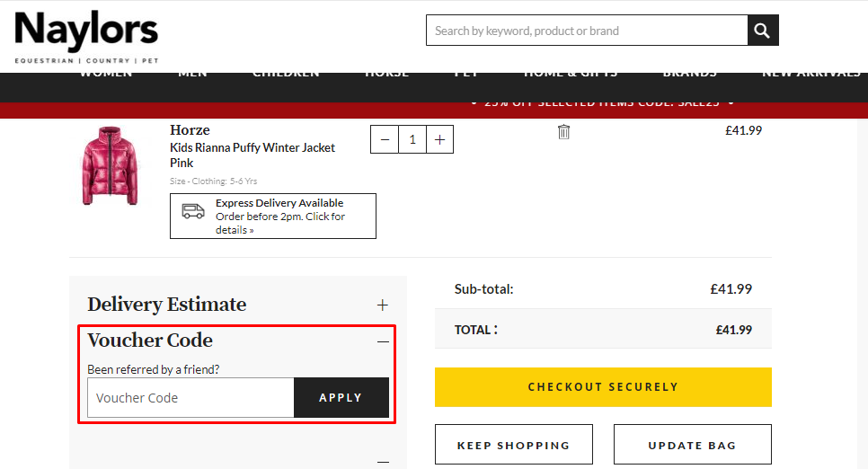
Task: Click Keep Shopping button
Action: 514,445
